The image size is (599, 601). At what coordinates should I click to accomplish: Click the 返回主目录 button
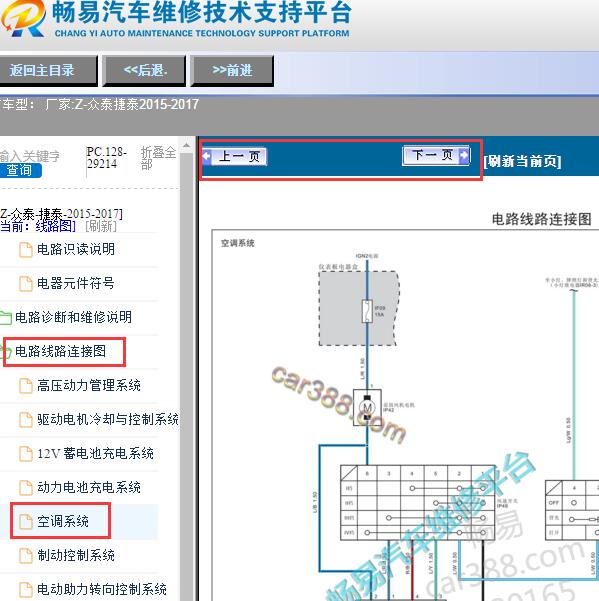(x=48, y=70)
